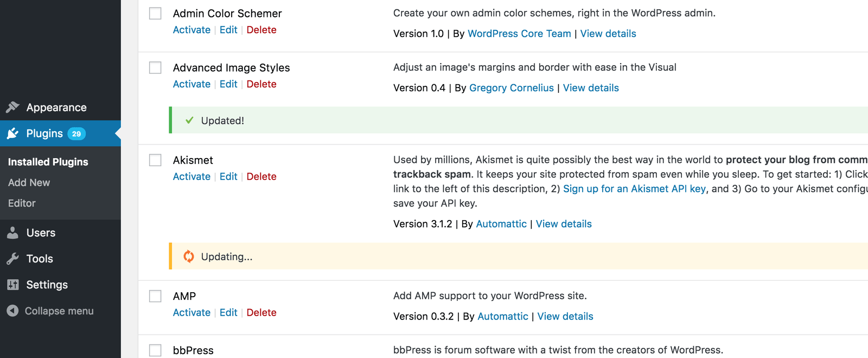
Task: Edit the AMP plugin
Action: tap(228, 312)
